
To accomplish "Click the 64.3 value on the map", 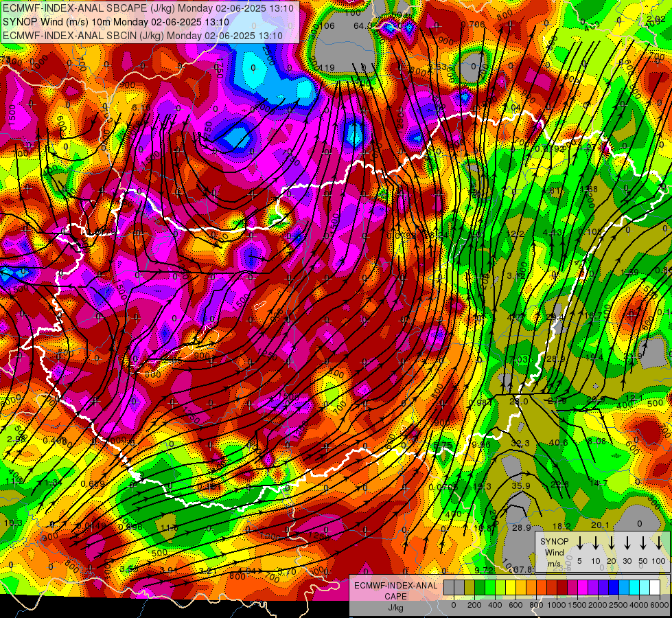I will pyautogui.click(x=362, y=26).
